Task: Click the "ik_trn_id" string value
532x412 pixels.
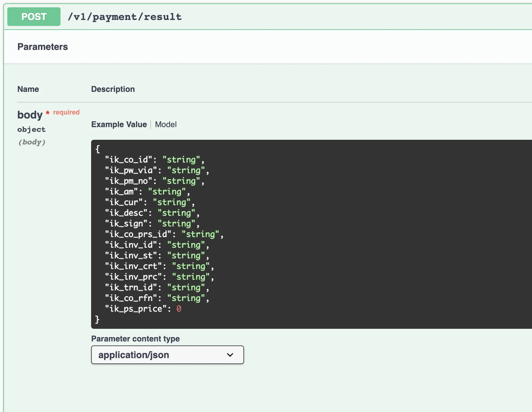Action: tap(186, 288)
